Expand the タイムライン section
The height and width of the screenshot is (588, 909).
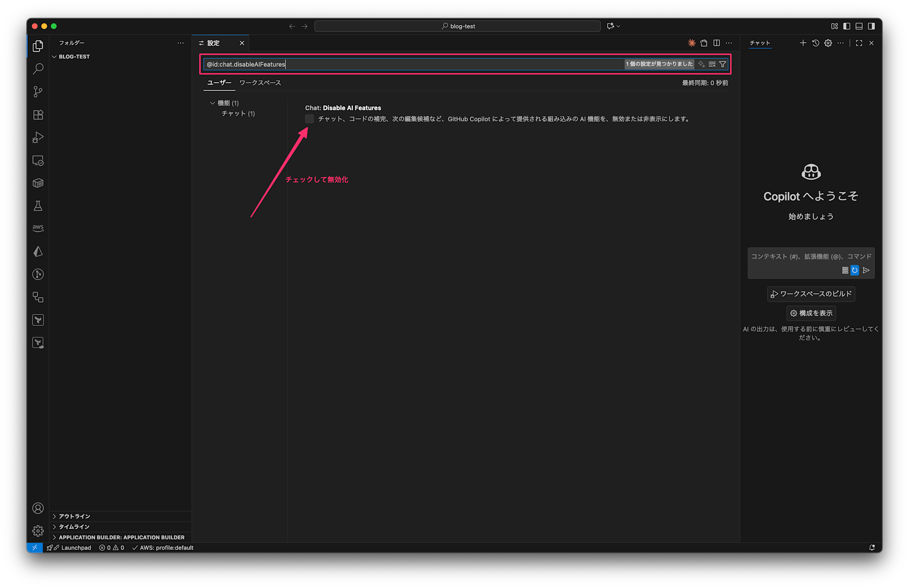tap(74, 527)
